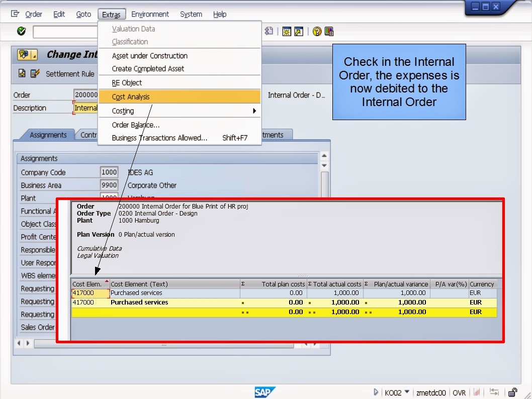
Task: Click the status bar transfer arrows icon
Action: [494, 392]
